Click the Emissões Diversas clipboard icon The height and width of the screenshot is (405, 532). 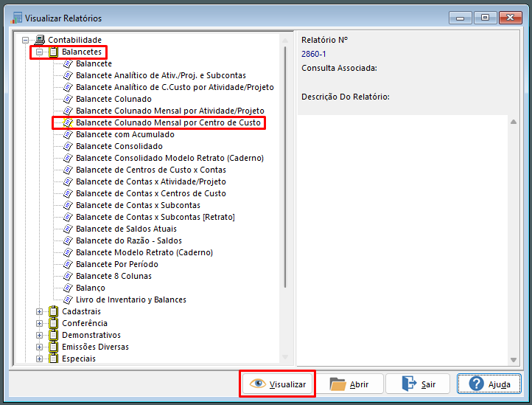pyautogui.click(x=54, y=347)
